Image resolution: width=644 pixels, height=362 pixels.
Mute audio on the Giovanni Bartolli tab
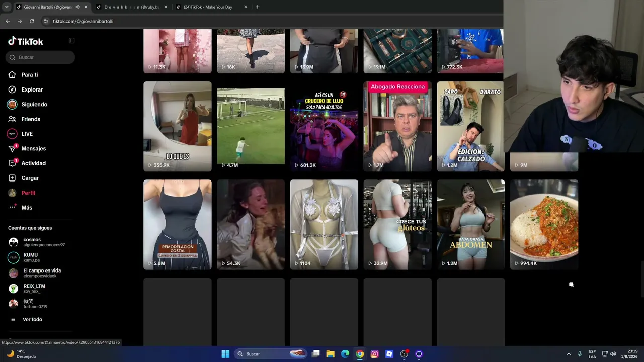(77, 7)
